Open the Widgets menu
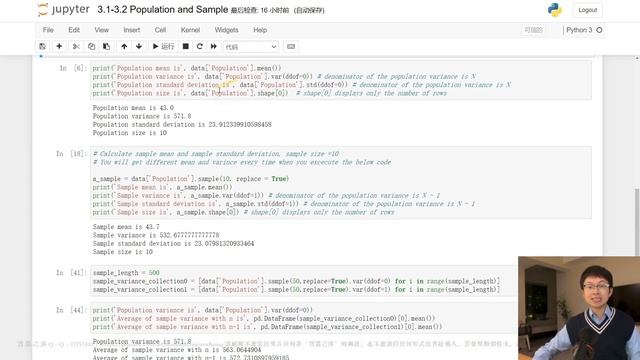Viewport: 640px width, 360px height. click(x=227, y=30)
